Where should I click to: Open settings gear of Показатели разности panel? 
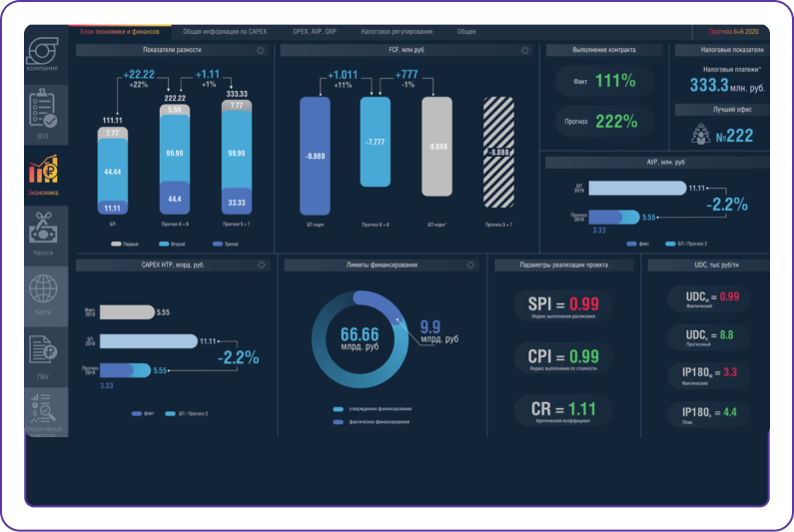point(261,50)
